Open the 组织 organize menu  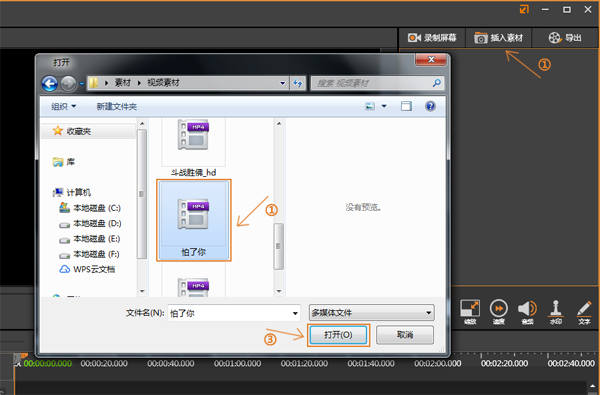(x=64, y=106)
